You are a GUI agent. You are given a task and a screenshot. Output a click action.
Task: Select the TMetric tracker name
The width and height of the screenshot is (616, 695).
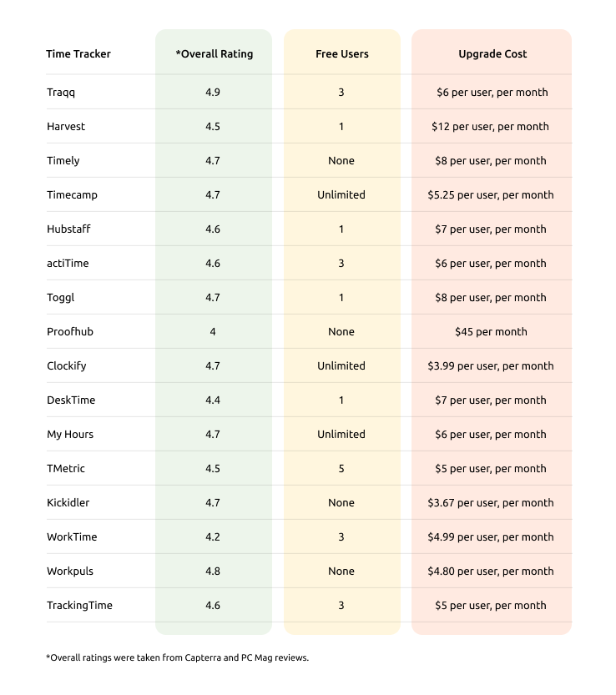pos(66,469)
